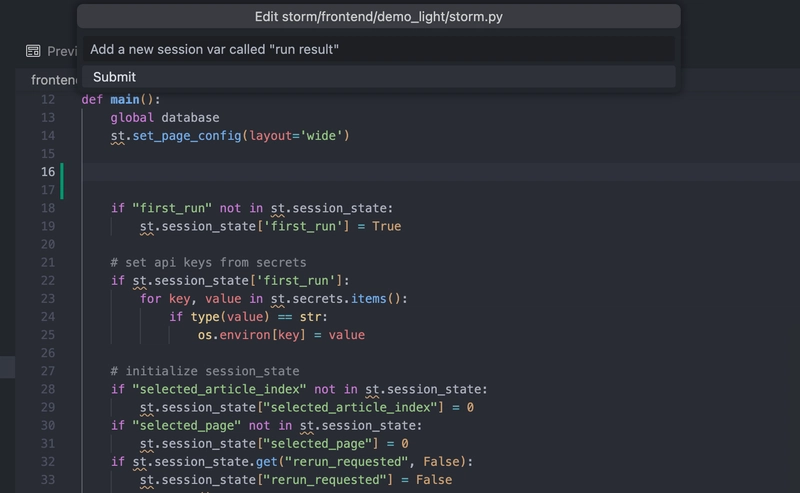Screen dimensions: 800x493
Task: Focus the 'Add a new session var' prompt field
Action: (379, 50)
